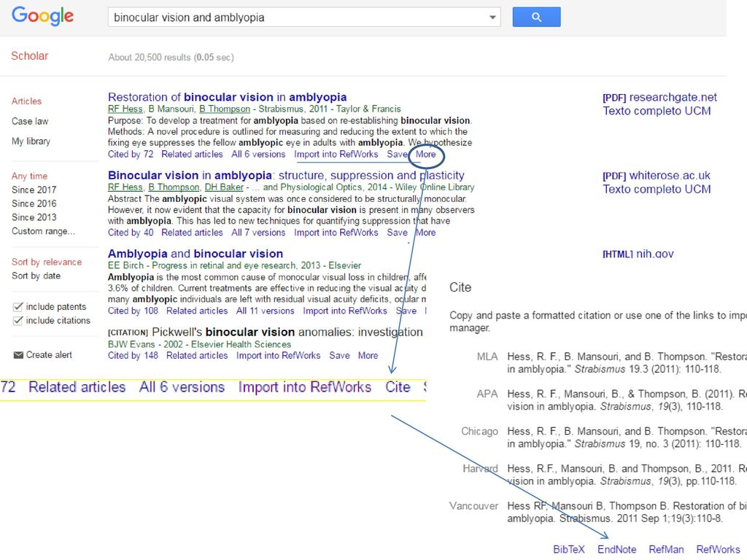Select the MLA formatted citation text
Image resolution: width=747 pixels, height=560 pixels.
point(627,363)
